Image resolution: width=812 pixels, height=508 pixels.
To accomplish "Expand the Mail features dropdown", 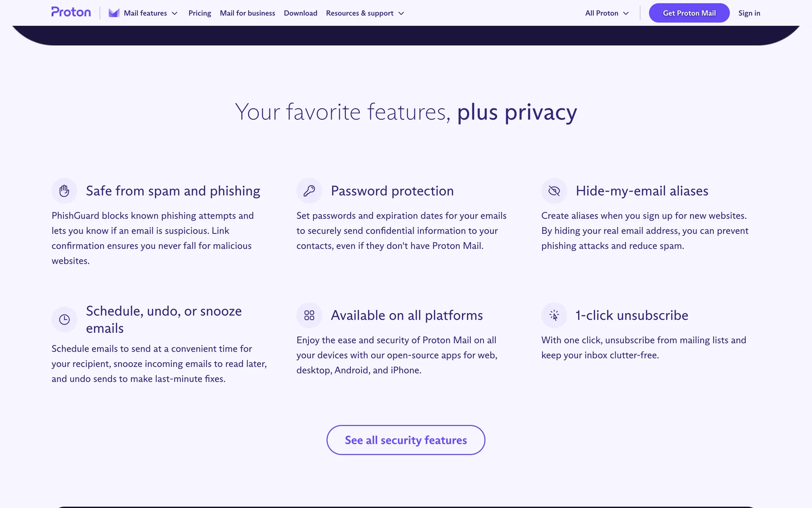I will [151, 13].
